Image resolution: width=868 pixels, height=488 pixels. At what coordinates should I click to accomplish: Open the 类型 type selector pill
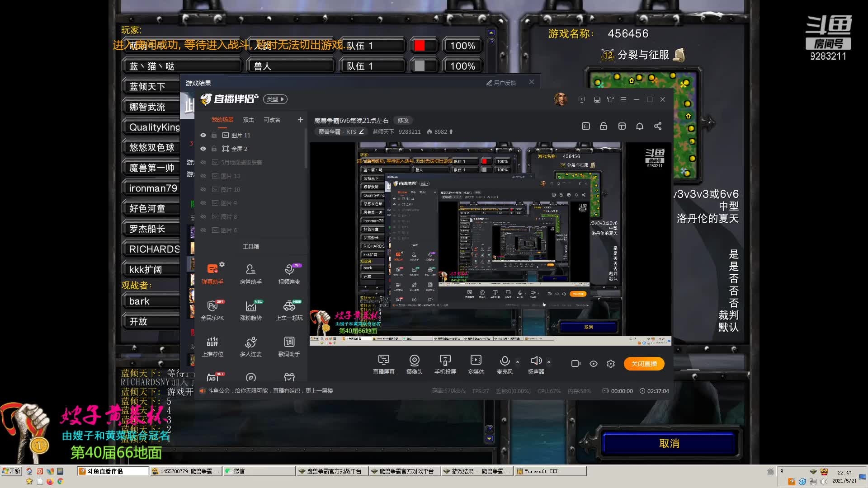coord(275,99)
